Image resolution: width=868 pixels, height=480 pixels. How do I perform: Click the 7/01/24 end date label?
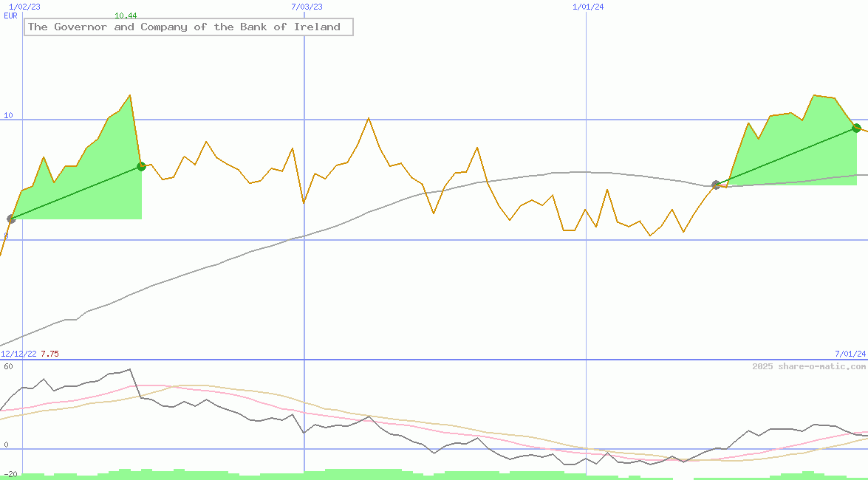pyautogui.click(x=850, y=354)
